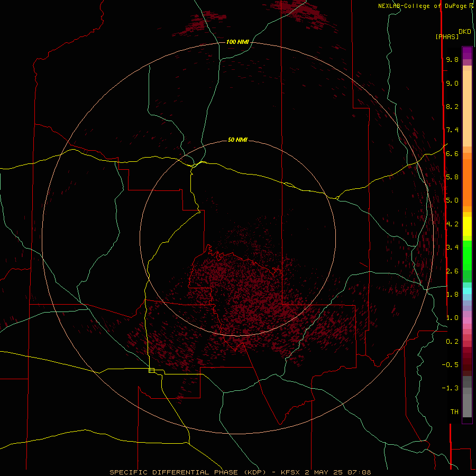Click the 6.6 scale value
The width and height of the screenshot is (476, 476).
click(452, 153)
